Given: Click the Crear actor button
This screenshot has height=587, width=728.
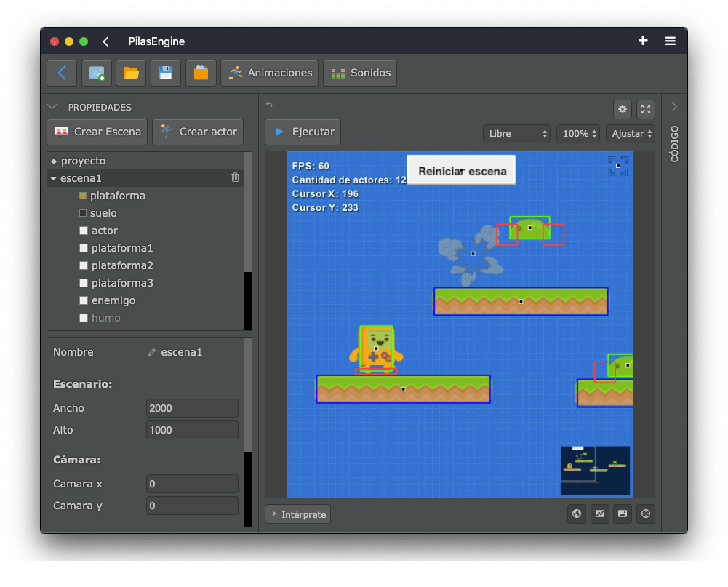Looking at the screenshot, I should click(x=198, y=132).
